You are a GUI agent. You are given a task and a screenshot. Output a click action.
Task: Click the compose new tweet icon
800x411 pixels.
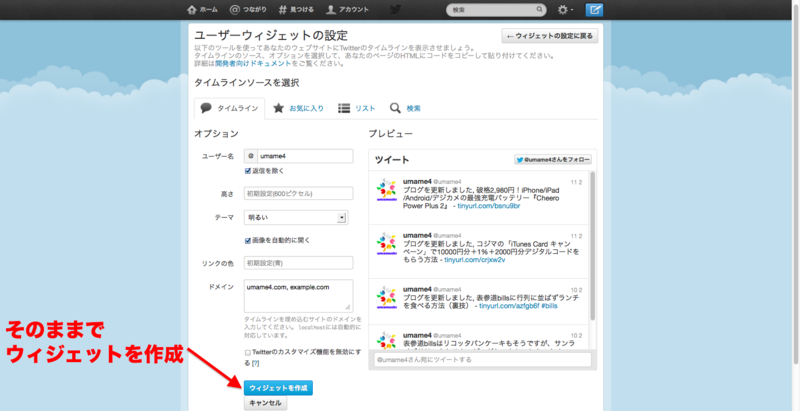coord(594,10)
